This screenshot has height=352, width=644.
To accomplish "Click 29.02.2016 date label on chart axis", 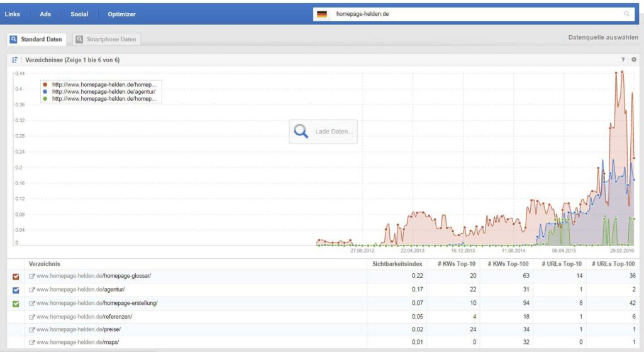I will [622, 251].
